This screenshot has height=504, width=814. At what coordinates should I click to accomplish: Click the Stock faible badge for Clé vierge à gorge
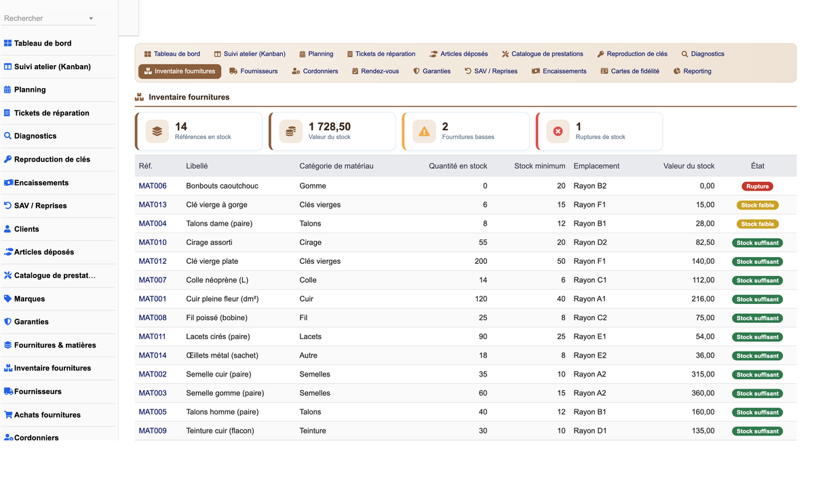[758, 205]
